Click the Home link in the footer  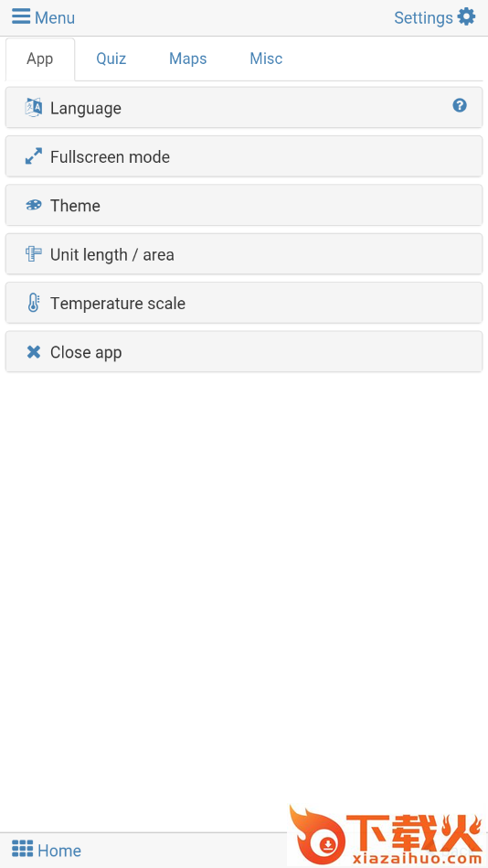coord(47,850)
